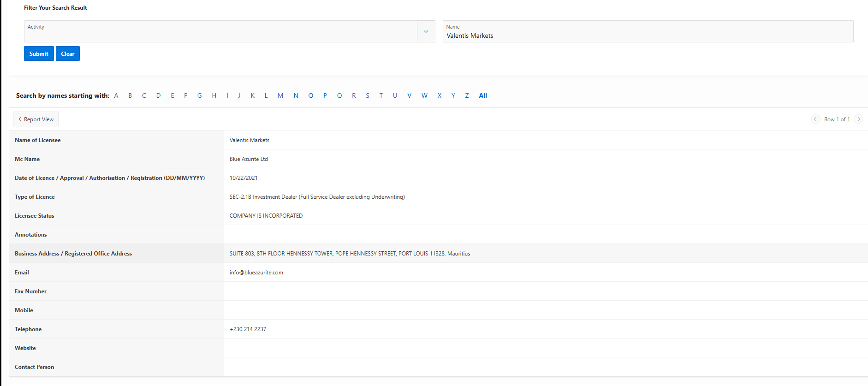This screenshot has height=386, width=868.
Task: Filter names starting with letter Q
Action: point(339,95)
